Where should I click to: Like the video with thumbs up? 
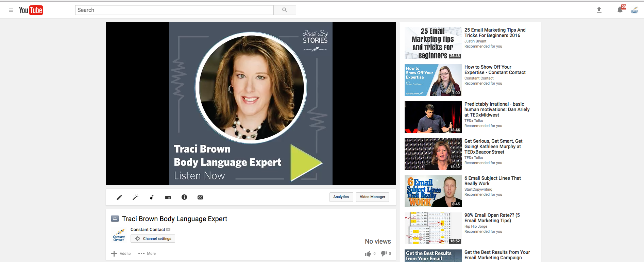368,254
